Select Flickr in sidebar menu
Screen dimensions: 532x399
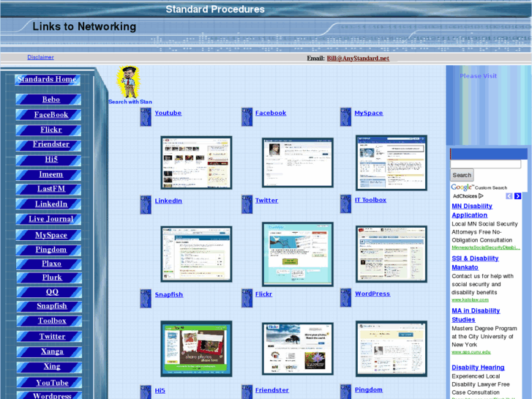coord(48,130)
